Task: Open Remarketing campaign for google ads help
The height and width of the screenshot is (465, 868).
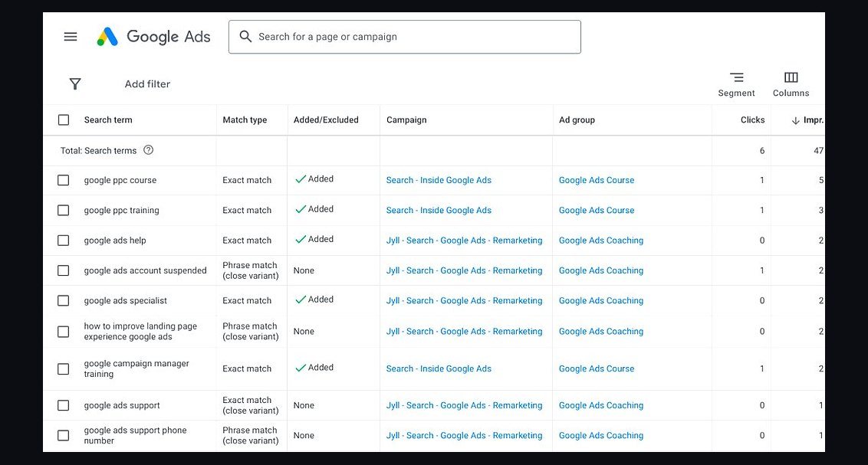Action: click(465, 241)
